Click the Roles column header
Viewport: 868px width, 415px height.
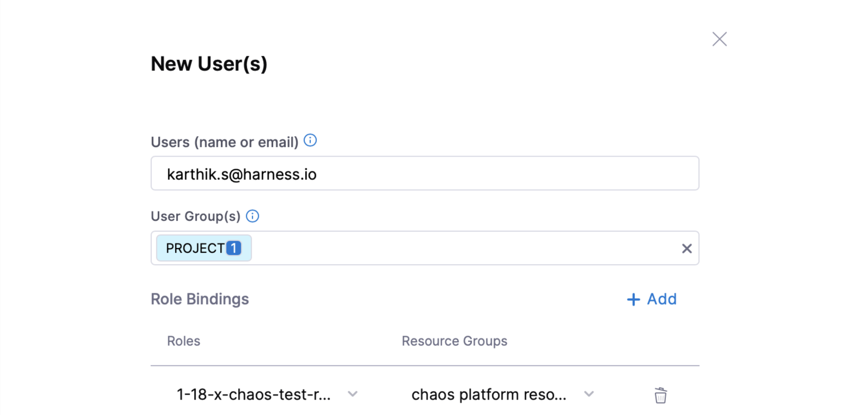(184, 341)
